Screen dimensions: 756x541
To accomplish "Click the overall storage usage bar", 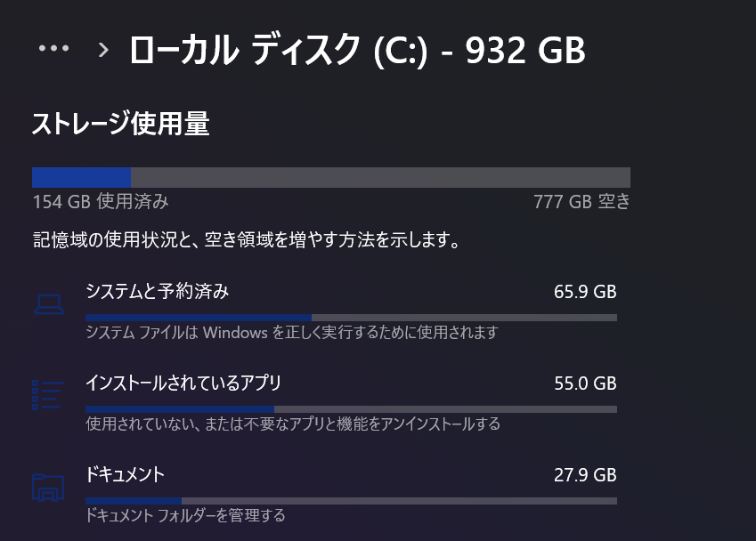I will [x=331, y=177].
